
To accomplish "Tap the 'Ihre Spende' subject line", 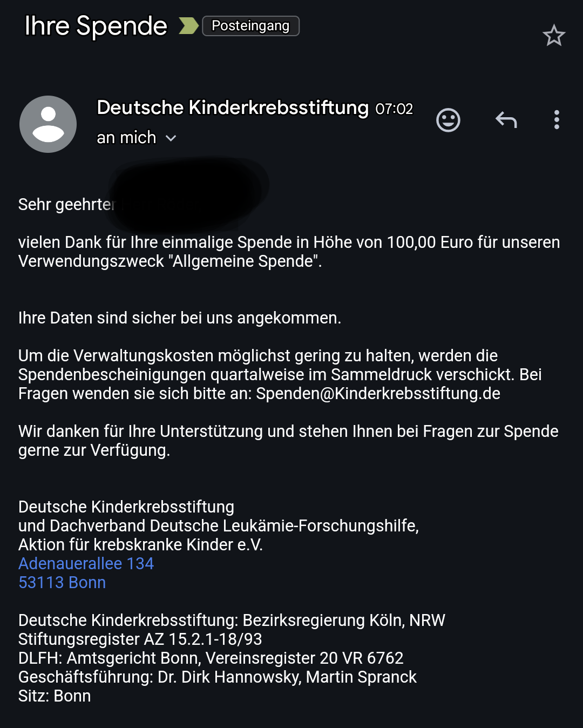I will 96,26.
